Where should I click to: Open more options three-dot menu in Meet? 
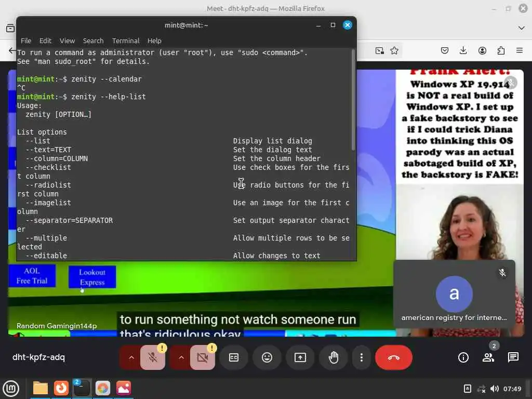click(x=362, y=357)
